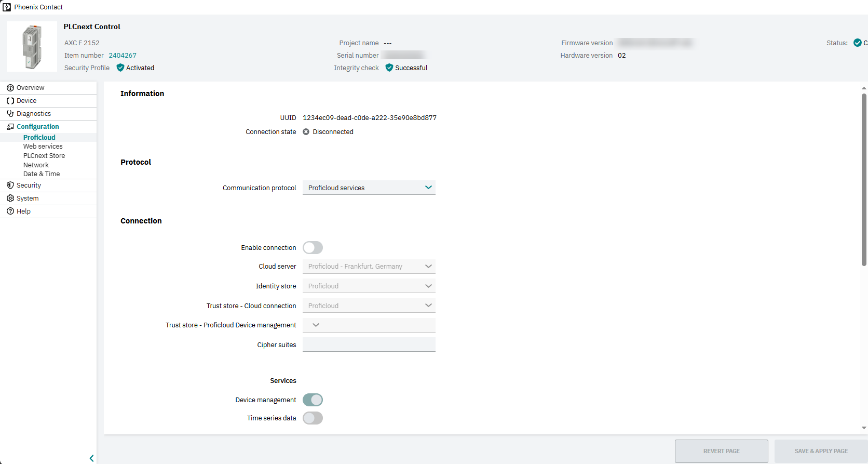Click the Device braces icon
This screenshot has width=868, height=464.
(10, 101)
